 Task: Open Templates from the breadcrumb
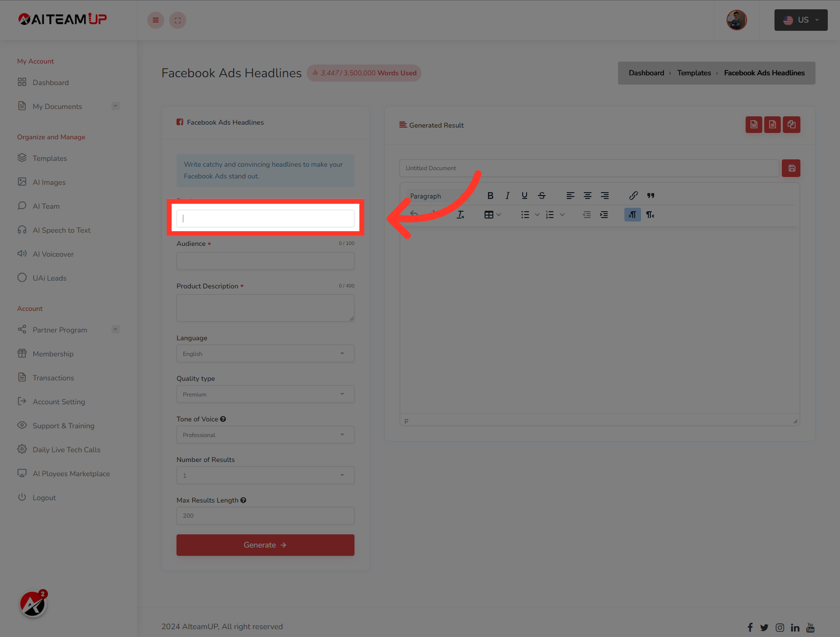[694, 72]
